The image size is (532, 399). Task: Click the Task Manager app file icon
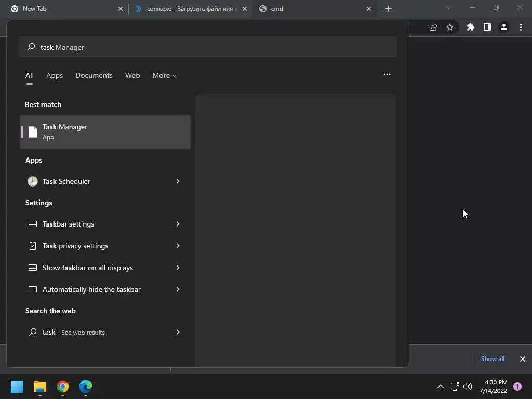click(x=33, y=132)
